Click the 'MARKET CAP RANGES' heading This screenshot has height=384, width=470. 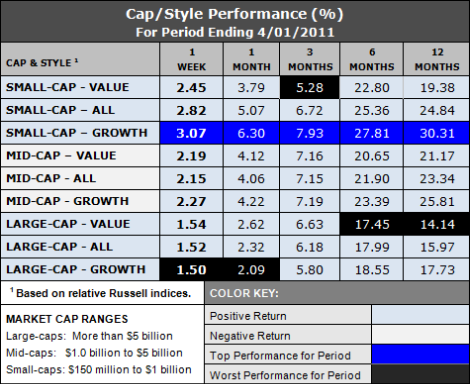click(67, 319)
